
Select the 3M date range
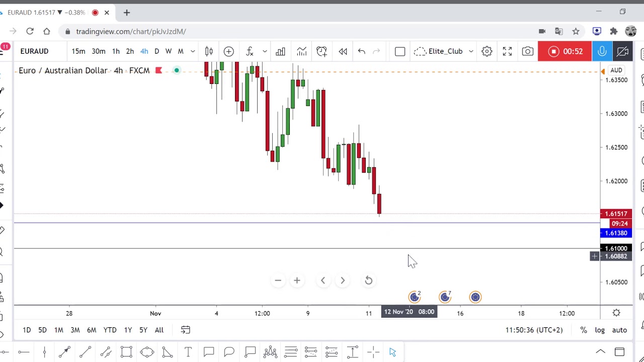(75, 330)
